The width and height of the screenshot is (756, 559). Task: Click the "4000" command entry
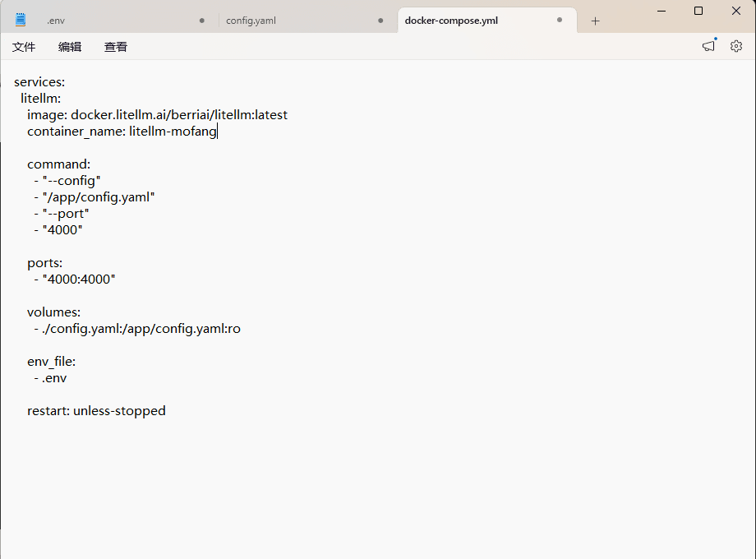(58, 229)
